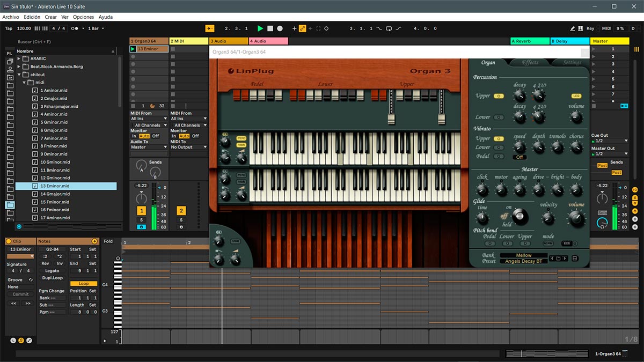Open 2 MIDI track No Output dropdown

click(x=189, y=147)
